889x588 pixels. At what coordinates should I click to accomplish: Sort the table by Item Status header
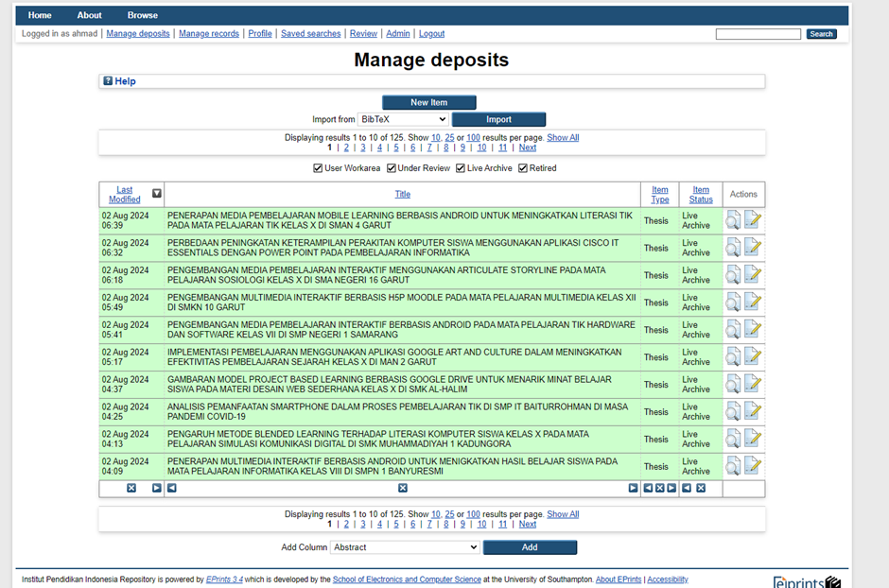(701, 194)
